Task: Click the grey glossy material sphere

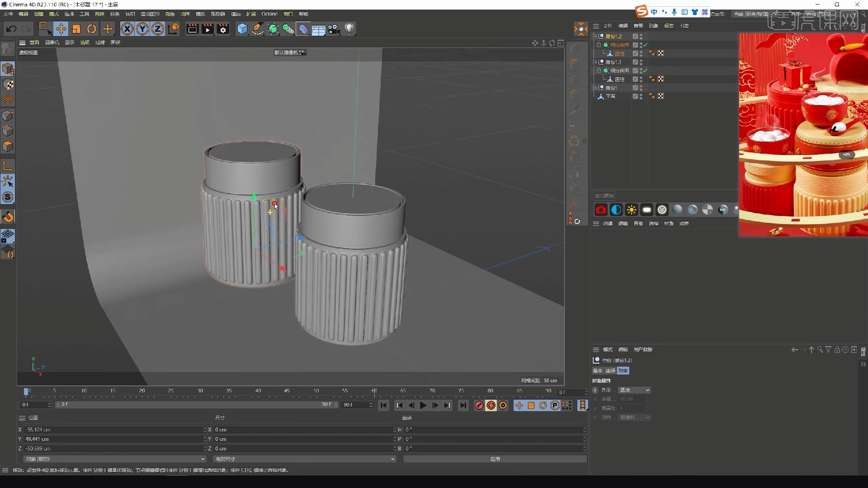Action: pos(677,210)
